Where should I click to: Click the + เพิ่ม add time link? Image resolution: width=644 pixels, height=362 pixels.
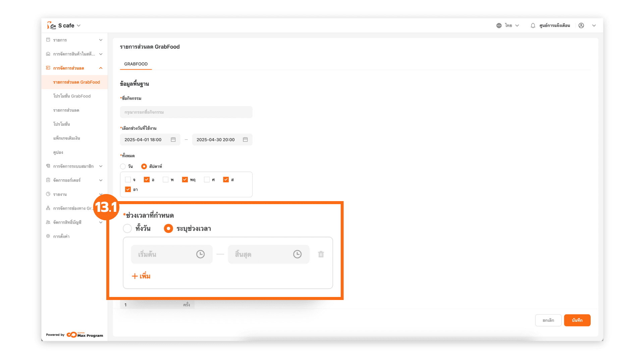tap(141, 276)
